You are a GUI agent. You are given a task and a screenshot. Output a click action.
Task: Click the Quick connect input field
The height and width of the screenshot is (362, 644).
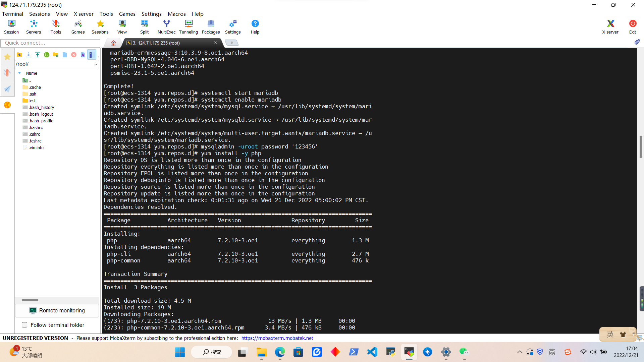pos(50,43)
